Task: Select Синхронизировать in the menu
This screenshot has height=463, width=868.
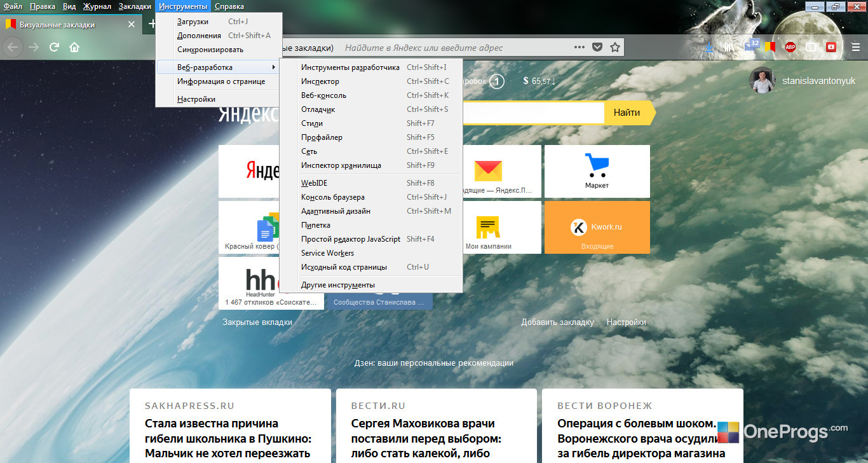Action: (x=217, y=50)
